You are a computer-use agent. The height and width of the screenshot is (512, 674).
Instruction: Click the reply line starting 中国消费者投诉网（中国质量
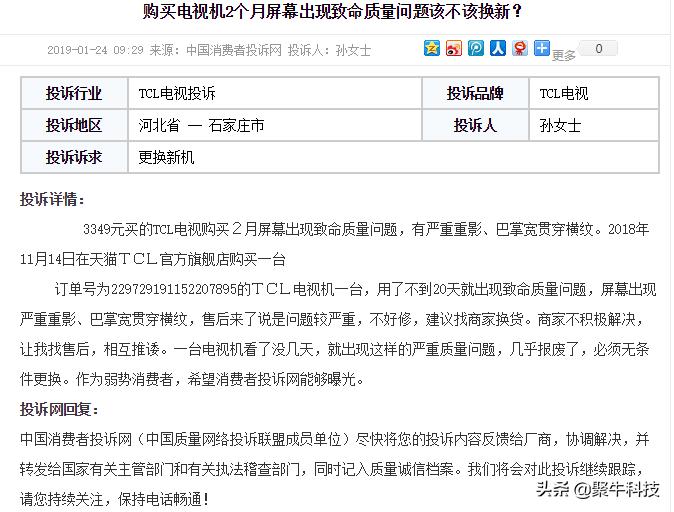click(334, 439)
